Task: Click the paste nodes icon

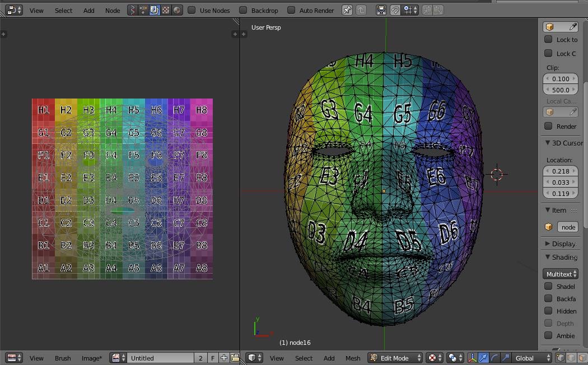Action: [x=438, y=10]
